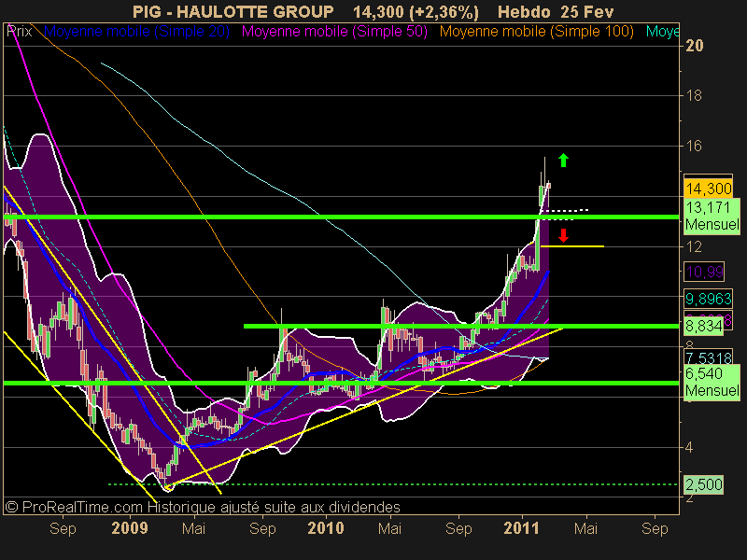Click the cyan 9,8963 value label
The width and height of the screenshot is (747, 560).
[708, 299]
